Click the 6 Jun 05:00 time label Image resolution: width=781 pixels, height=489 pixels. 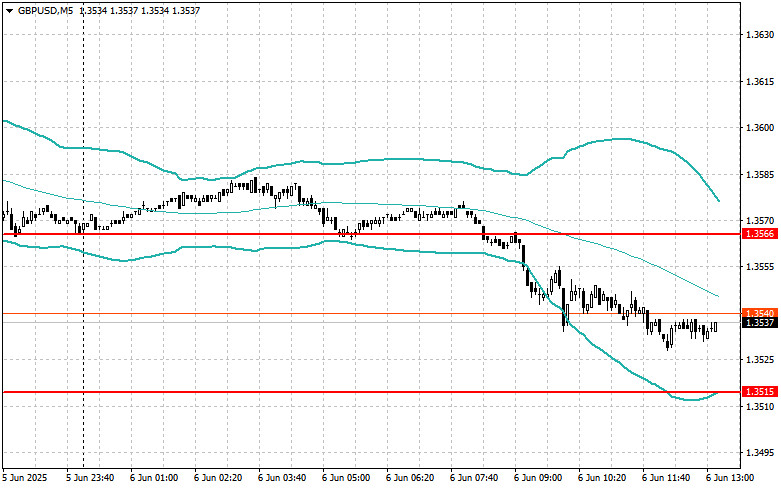point(346,478)
